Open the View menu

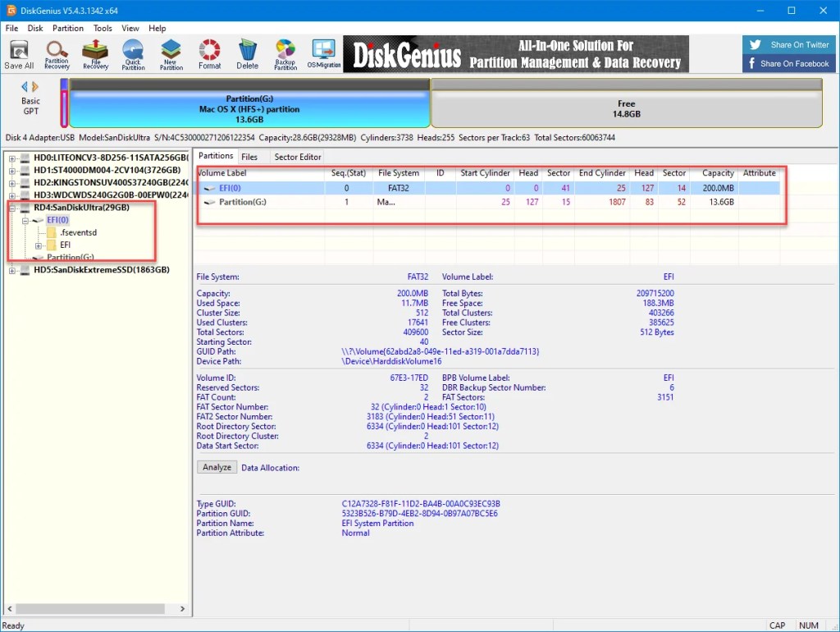[x=130, y=29]
